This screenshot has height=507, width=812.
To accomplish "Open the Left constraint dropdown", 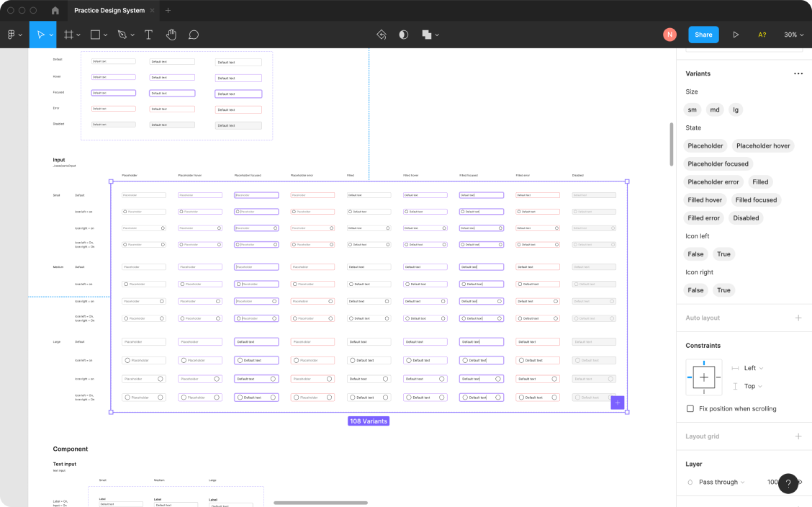I will point(751,367).
